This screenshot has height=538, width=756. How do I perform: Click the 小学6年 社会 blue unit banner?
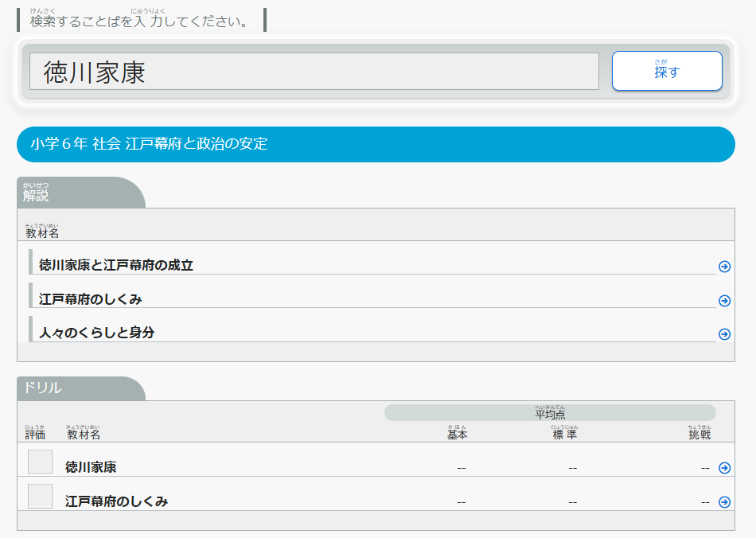376,144
